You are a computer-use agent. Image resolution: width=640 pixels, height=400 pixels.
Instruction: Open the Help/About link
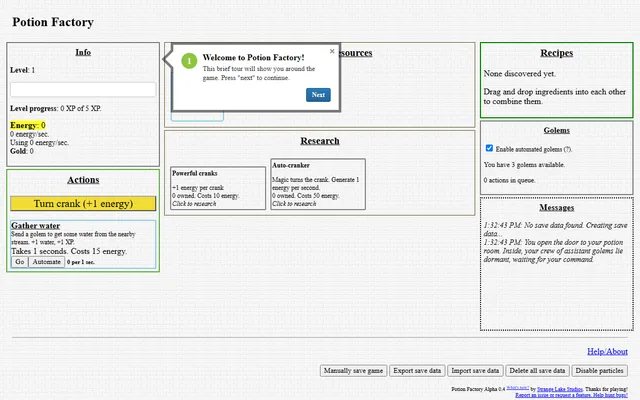click(x=607, y=351)
